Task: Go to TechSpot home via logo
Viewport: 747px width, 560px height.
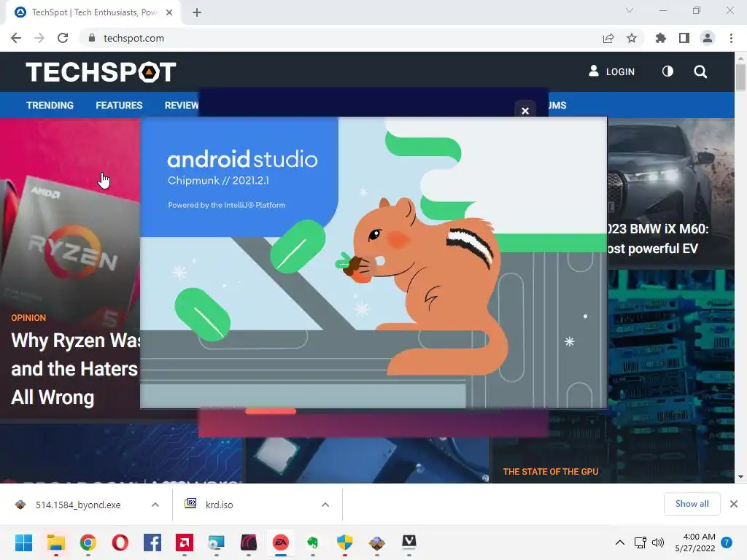Action: coord(101,72)
